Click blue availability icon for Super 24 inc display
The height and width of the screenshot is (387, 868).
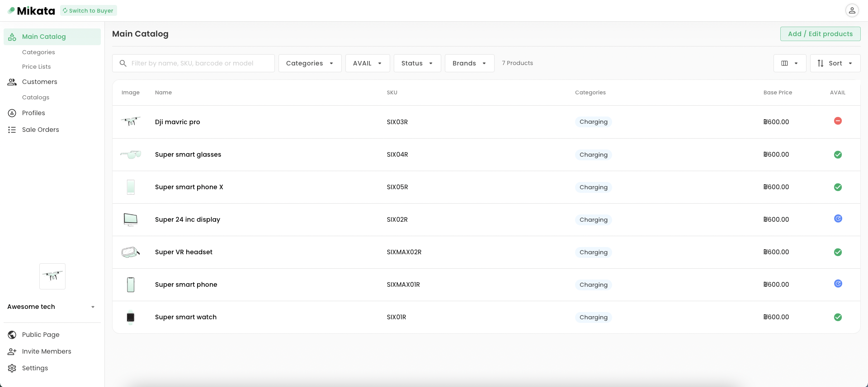click(x=838, y=219)
